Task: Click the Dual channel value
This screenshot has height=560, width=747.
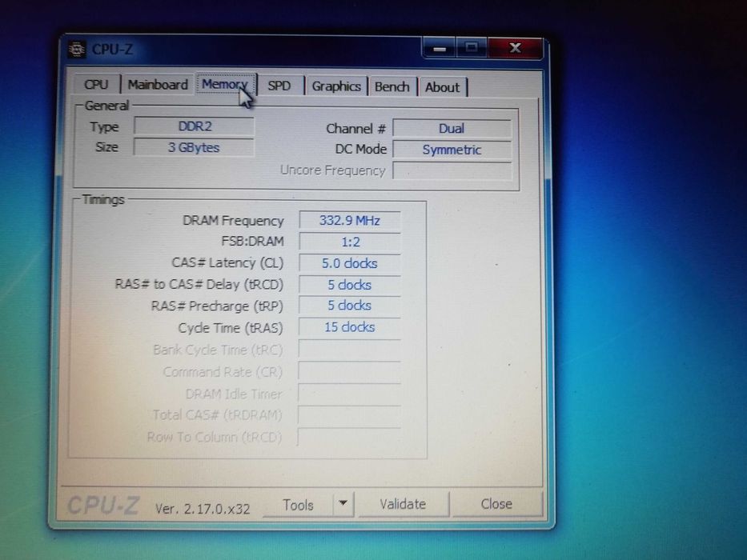Action: tap(452, 129)
